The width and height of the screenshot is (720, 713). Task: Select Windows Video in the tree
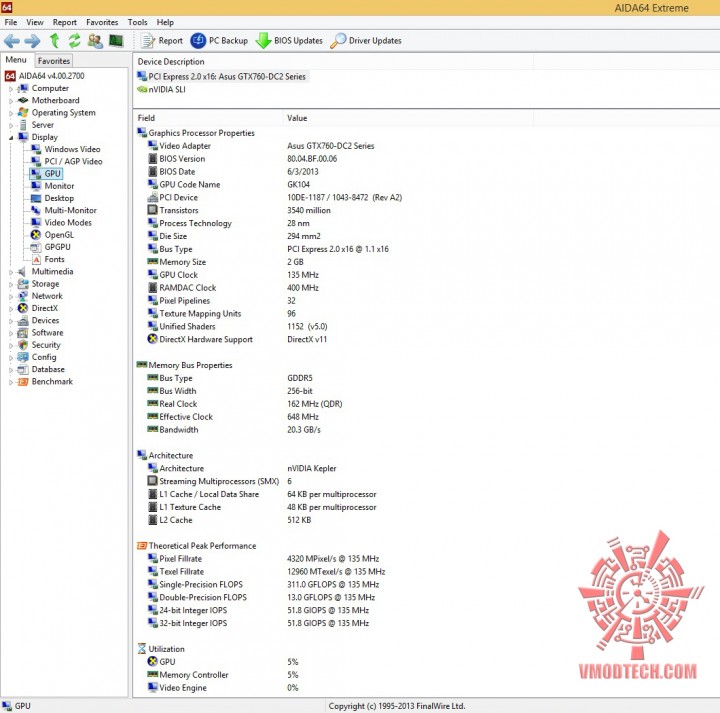pos(72,149)
